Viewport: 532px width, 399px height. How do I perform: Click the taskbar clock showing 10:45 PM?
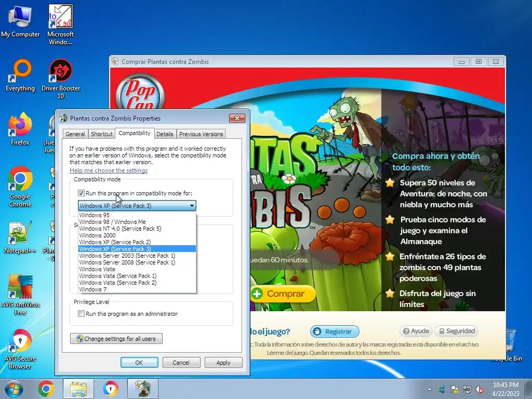coord(506,389)
